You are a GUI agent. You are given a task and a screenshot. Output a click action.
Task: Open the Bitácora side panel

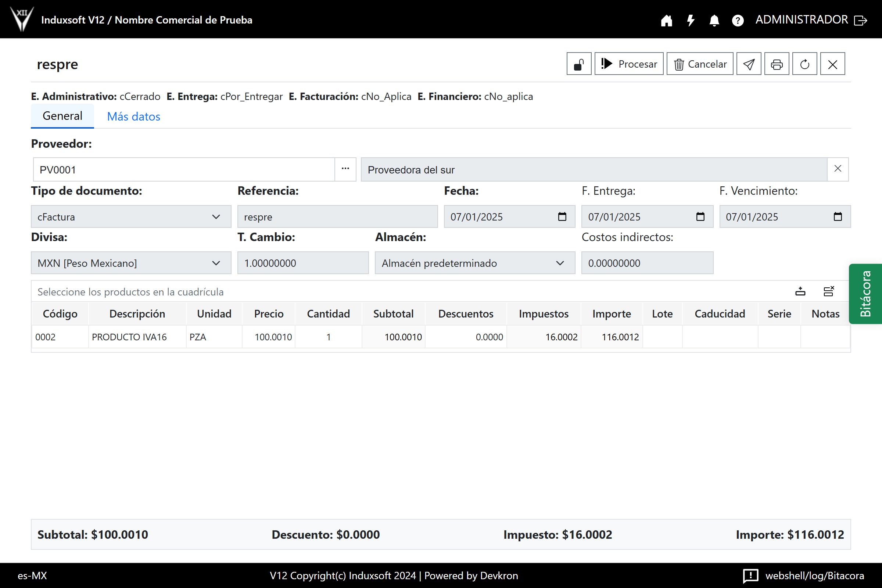(x=865, y=294)
